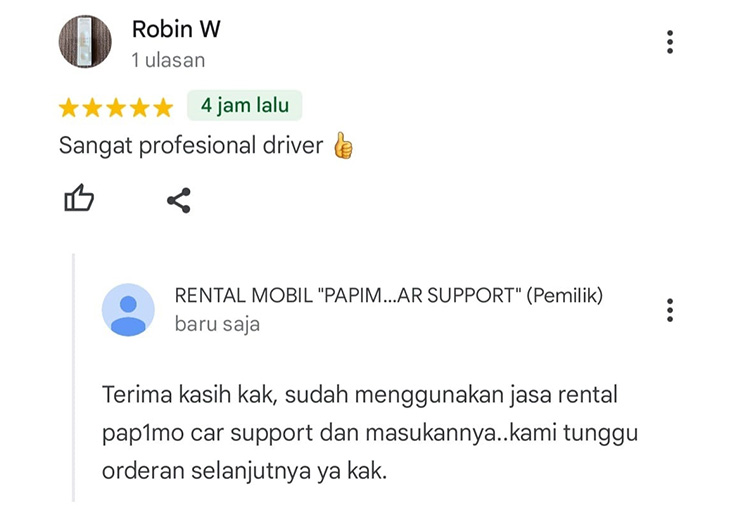Open the three-dot menu for Robin W's review
Screen dimensions: 746x514
click(x=670, y=42)
